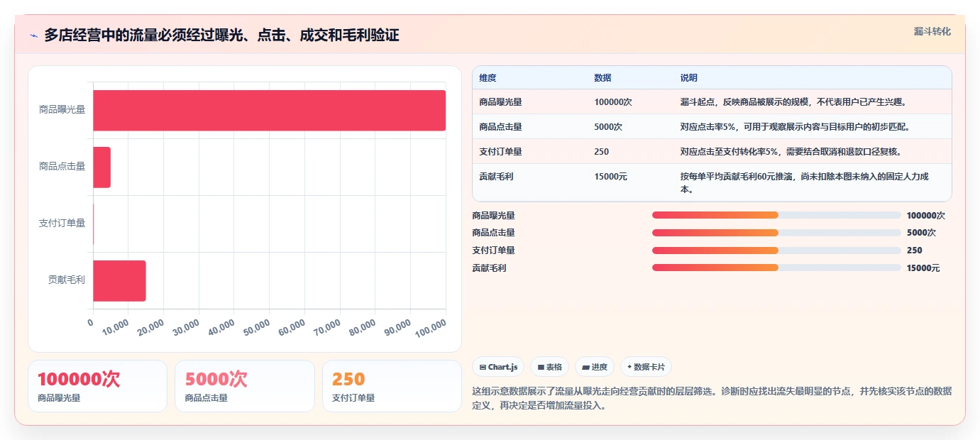
Task: Select the 数据卡片 chip
Action: click(646, 367)
